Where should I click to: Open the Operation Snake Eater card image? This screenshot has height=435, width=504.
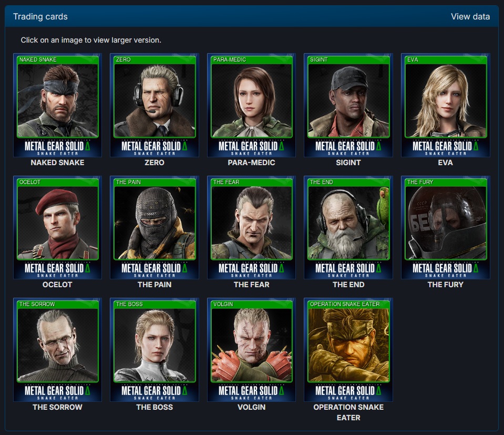click(x=348, y=350)
